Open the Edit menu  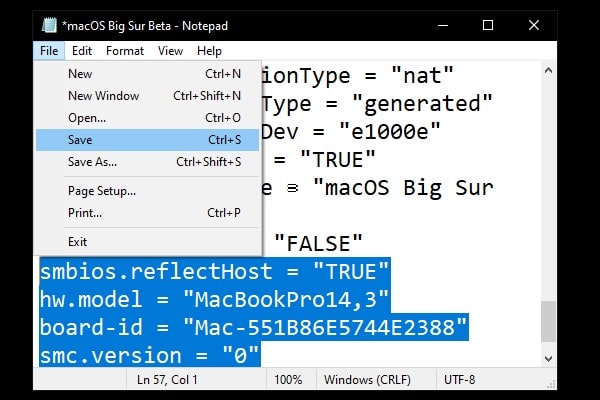coord(82,51)
